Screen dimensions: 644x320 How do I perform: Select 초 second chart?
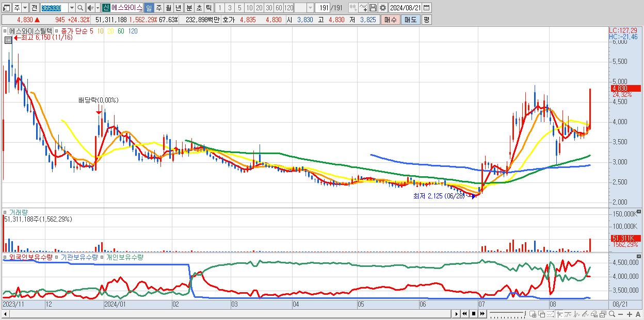[x=199, y=8]
